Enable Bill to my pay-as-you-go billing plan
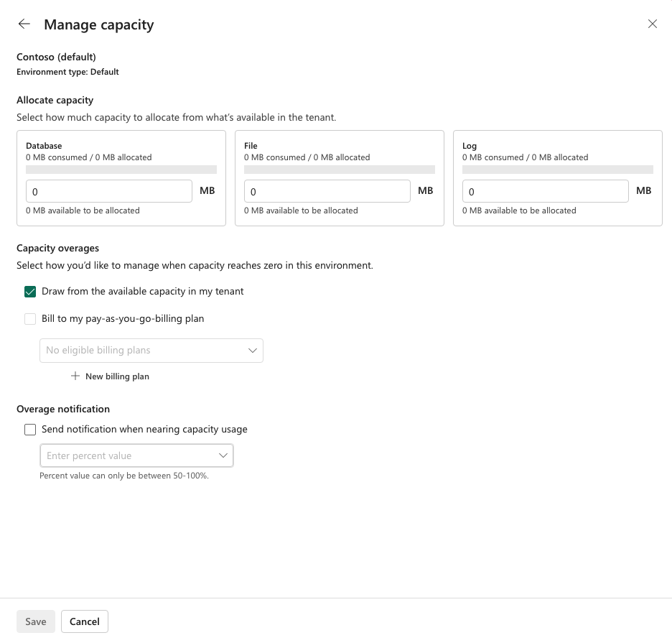Viewport: 672px width, 643px height. (x=30, y=318)
